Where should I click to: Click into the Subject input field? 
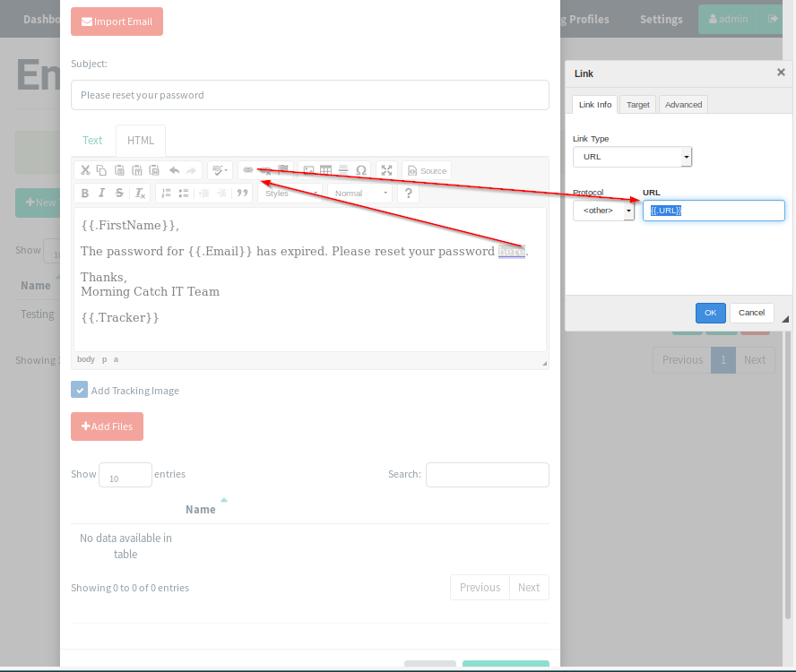pyautogui.click(x=309, y=95)
